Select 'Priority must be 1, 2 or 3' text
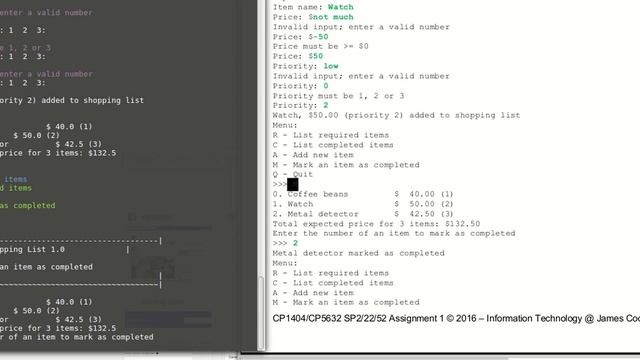The height and width of the screenshot is (360, 640). [x=338, y=96]
